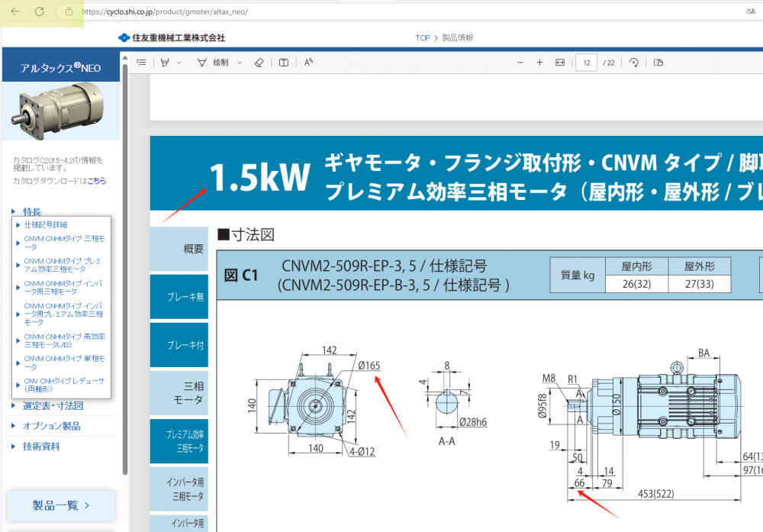Click the lock site-info icon

coord(69,11)
